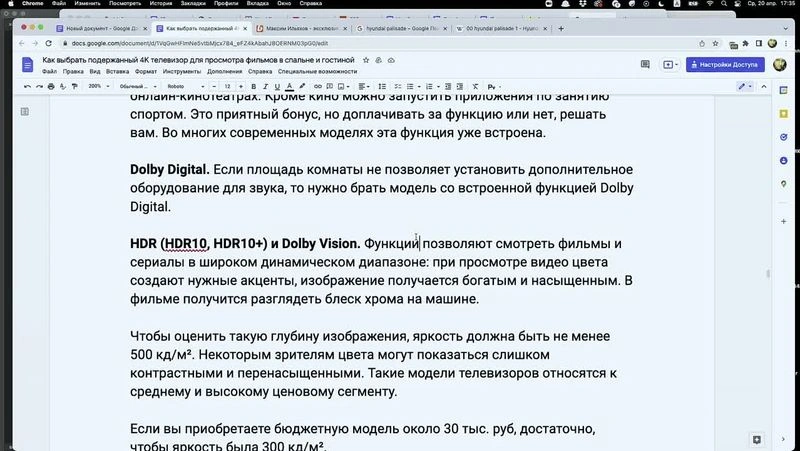Collapse the menus with chevron up

(764, 87)
